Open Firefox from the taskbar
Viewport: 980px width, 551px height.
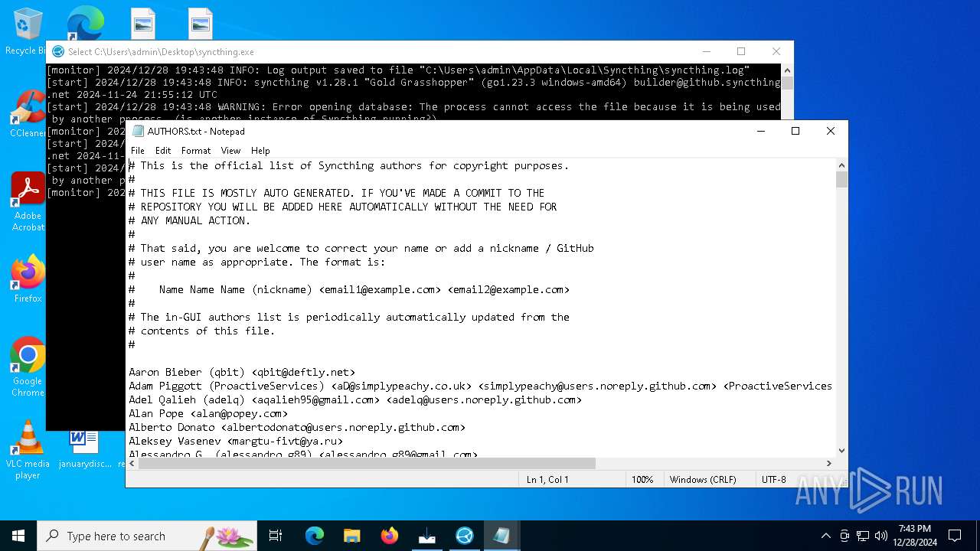390,536
